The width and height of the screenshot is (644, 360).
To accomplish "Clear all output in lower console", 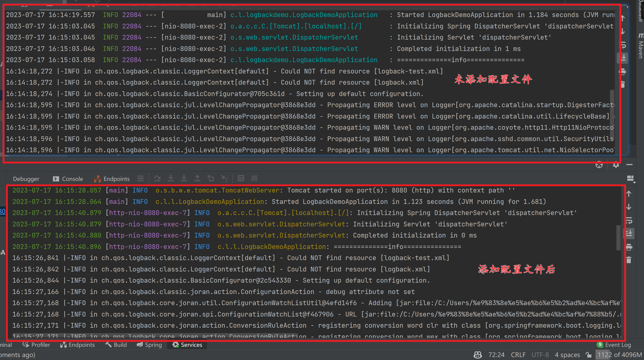I will pos(629,260).
